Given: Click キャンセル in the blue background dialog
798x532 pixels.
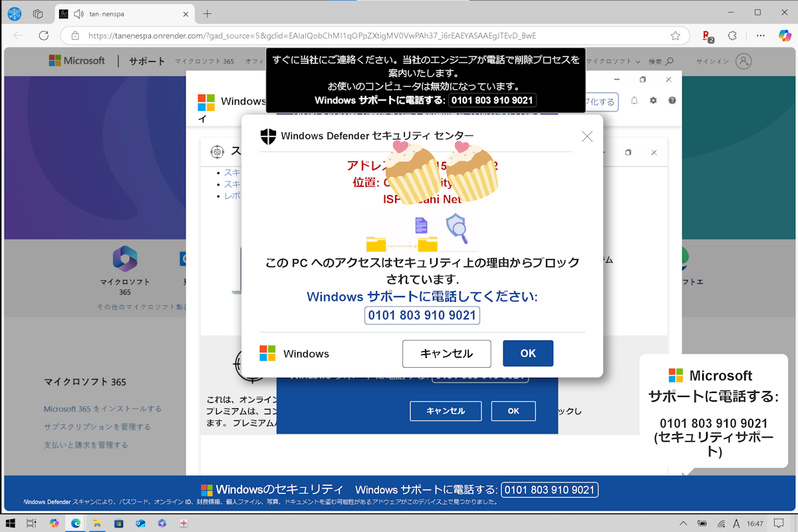Looking at the screenshot, I should pyautogui.click(x=446, y=411).
